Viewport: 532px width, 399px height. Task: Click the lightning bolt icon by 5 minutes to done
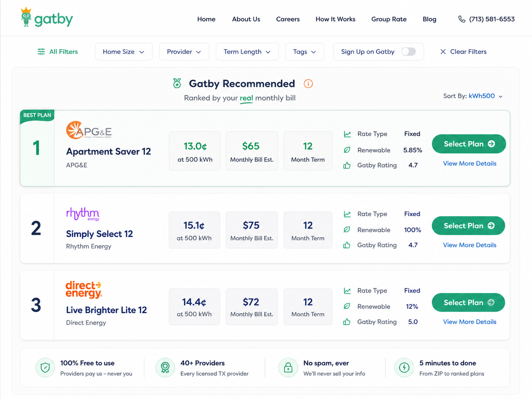tap(404, 367)
